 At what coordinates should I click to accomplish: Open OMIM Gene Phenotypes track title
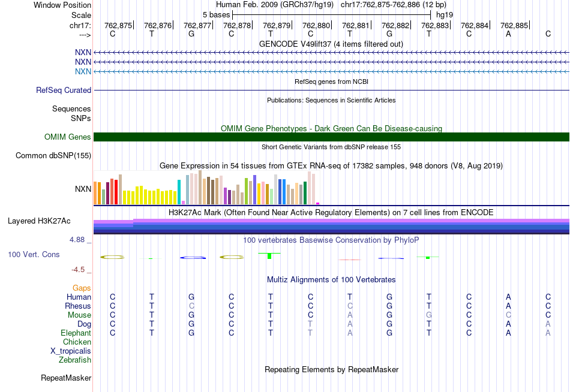click(331, 129)
